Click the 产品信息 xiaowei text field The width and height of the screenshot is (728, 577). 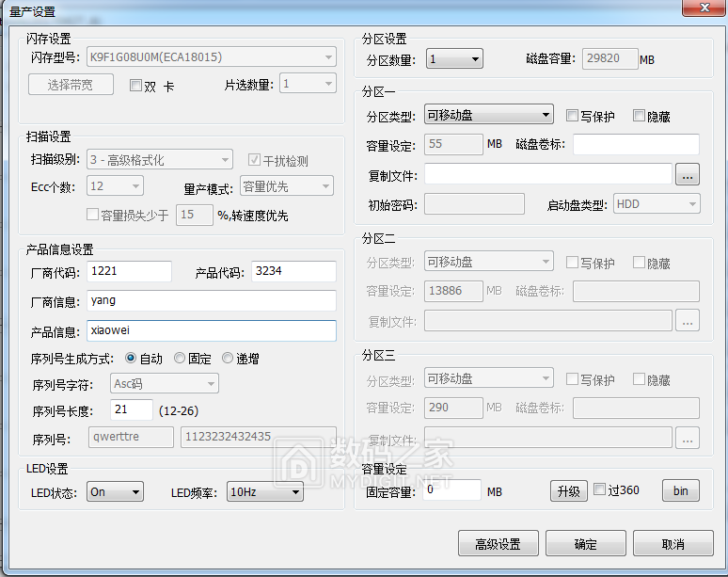pyautogui.click(x=211, y=331)
